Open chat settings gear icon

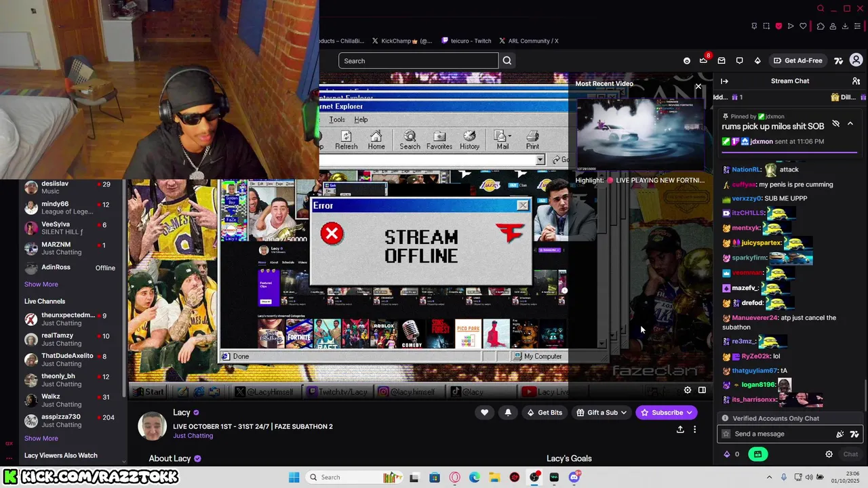[829, 454]
